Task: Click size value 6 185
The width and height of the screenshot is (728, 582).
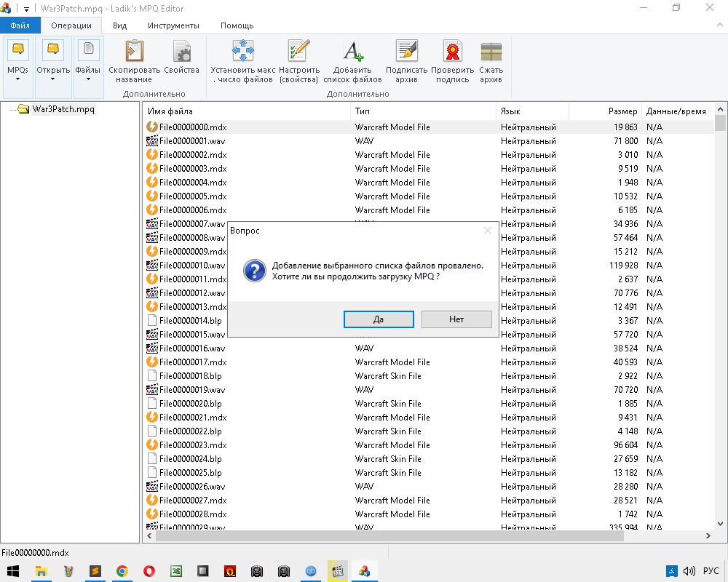Action: click(628, 210)
